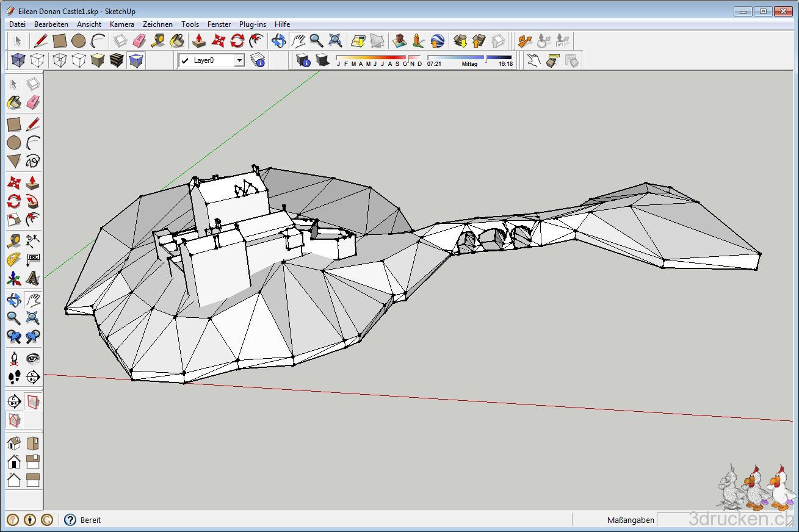
Task: Open the Fenster menu
Action: pyautogui.click(x=219, y=24)
